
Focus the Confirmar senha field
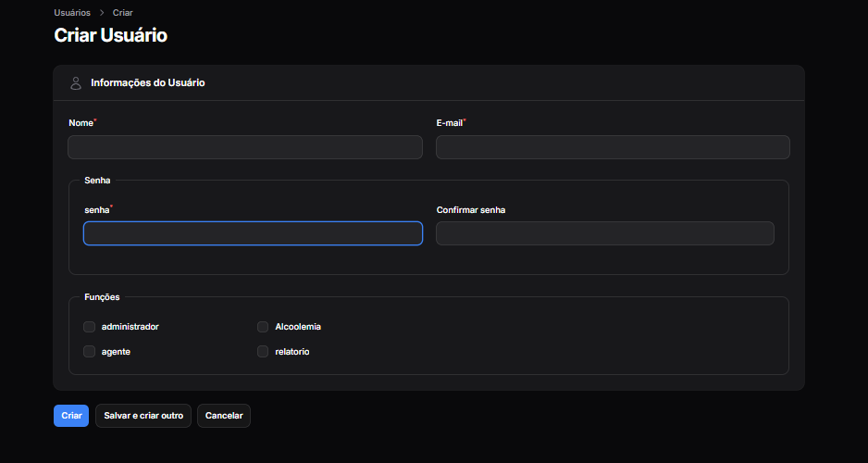(604, 233)
